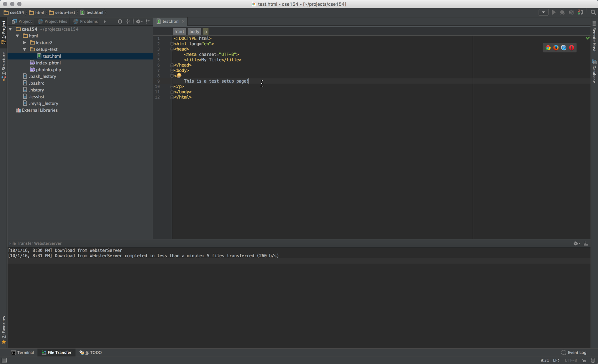This screenshot has width=598, height=364.
Task: Collapse the setup-test folder
Action: tap(25, 49)
